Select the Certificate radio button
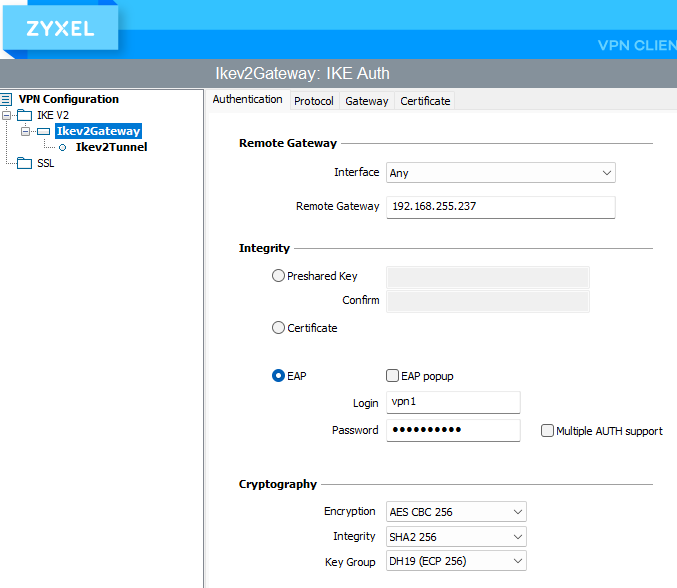Viewport: 677px width, 588px height. (278, 328)
